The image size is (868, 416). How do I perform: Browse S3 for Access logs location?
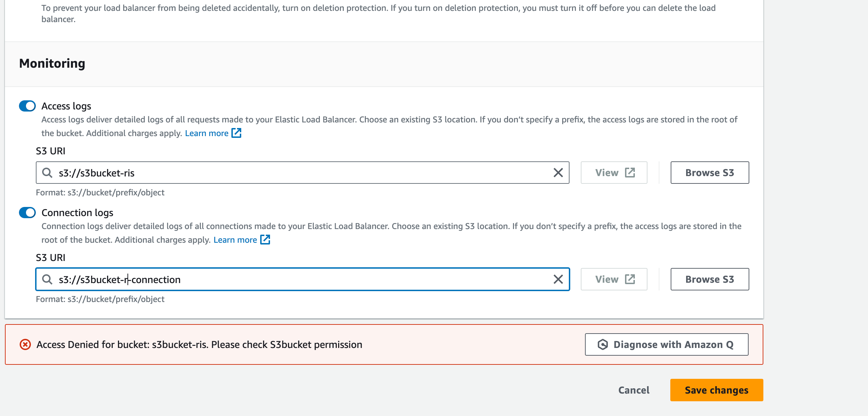point(710,173)
